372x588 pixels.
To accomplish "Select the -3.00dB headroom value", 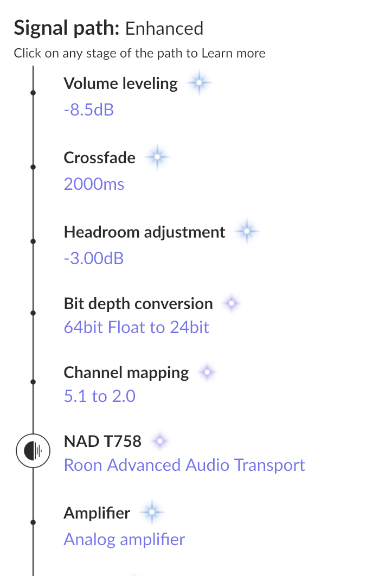I will point(94,258).
